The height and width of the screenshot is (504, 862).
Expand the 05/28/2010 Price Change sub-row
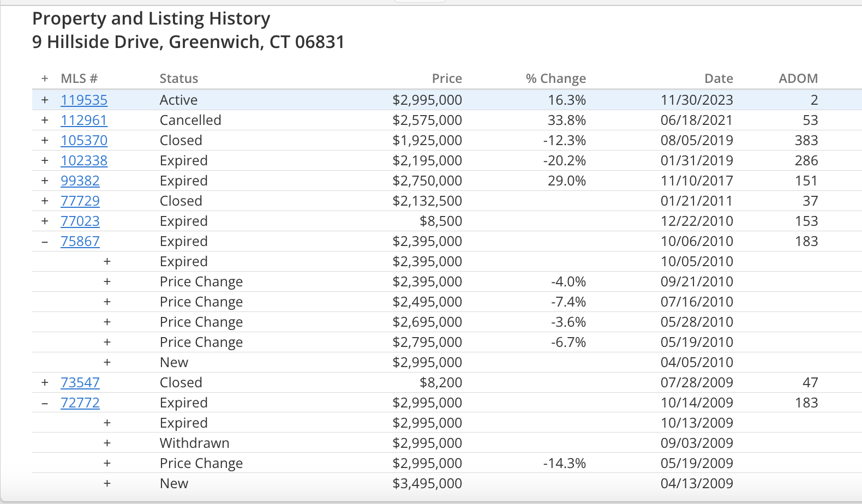(107, 322)
